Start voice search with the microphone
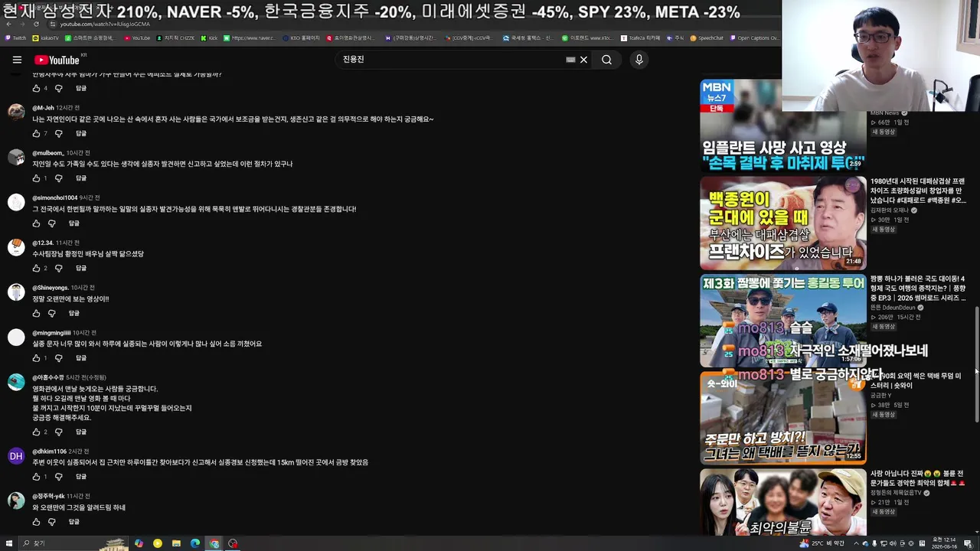The height and width of the screenshot is (551, 980). pos(639,60)
